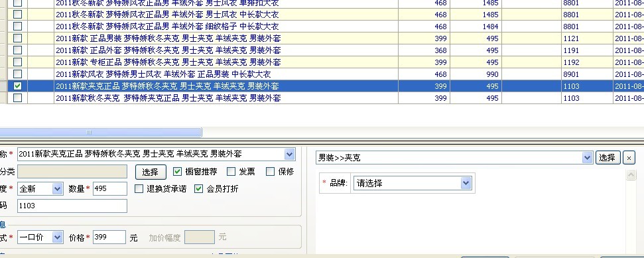Viewport: 644px width, 258px height.
Task: Uncheck the highlighted 2011新款夹克正品 row checkbox
Action: pos(18,86)
